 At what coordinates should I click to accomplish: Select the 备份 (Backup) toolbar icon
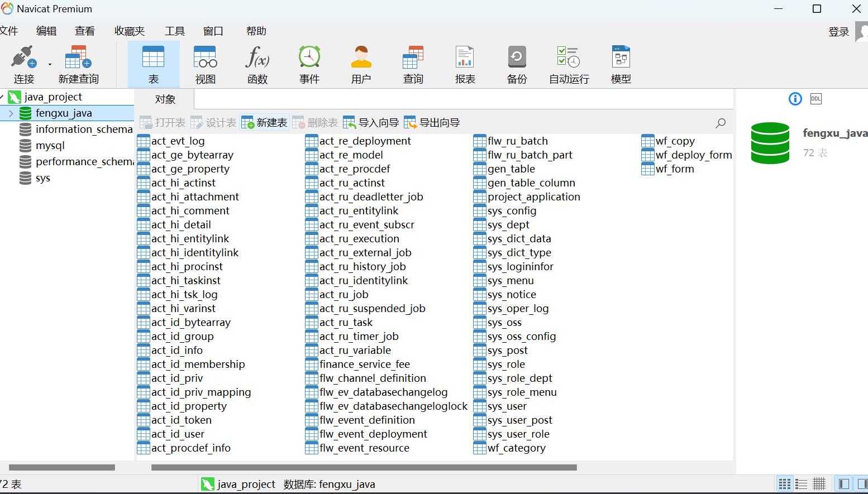click(x=517, y=64)
